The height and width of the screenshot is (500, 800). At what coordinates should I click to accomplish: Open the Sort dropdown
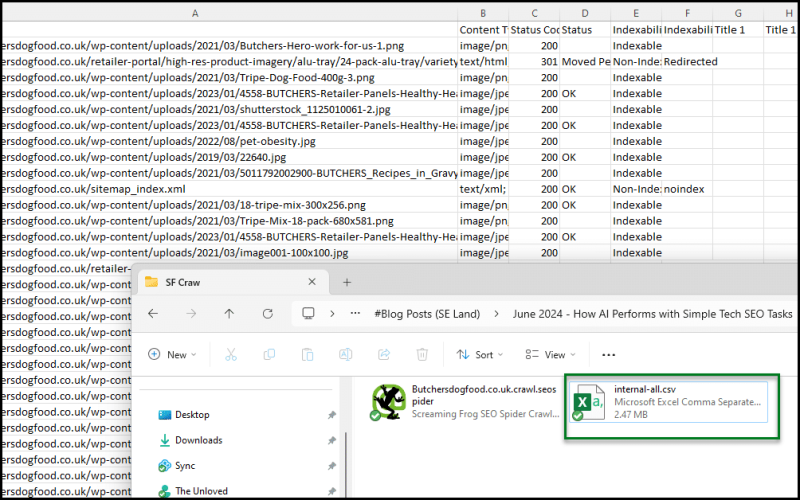(x=480, y=355)
